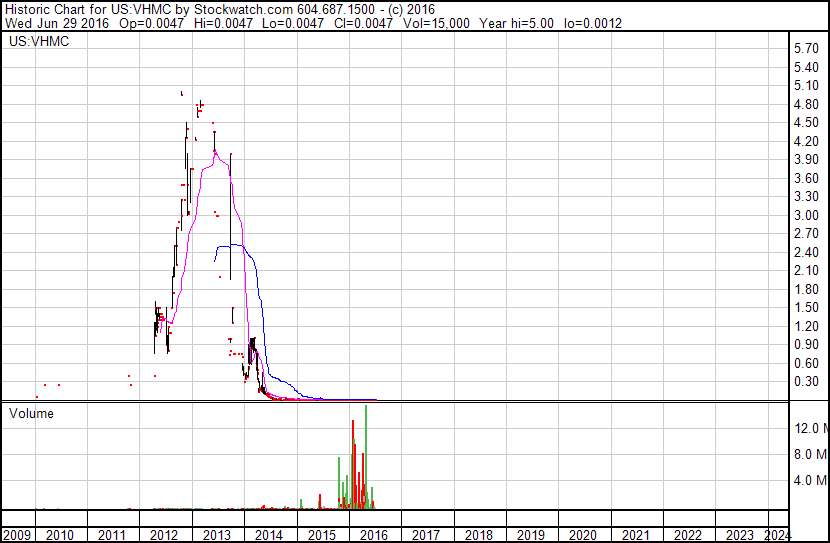Click the 2020 year label on time axis
The height and width of the screenshot is (543, 830).
tap(583, 535)
